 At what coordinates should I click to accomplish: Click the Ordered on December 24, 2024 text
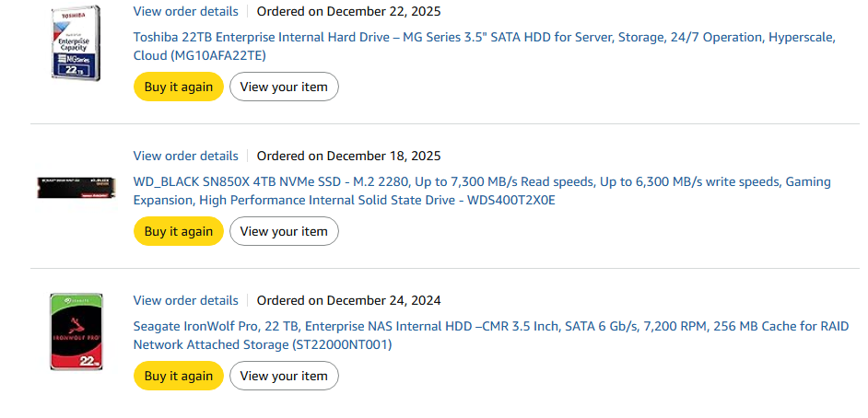click(349, 301)
